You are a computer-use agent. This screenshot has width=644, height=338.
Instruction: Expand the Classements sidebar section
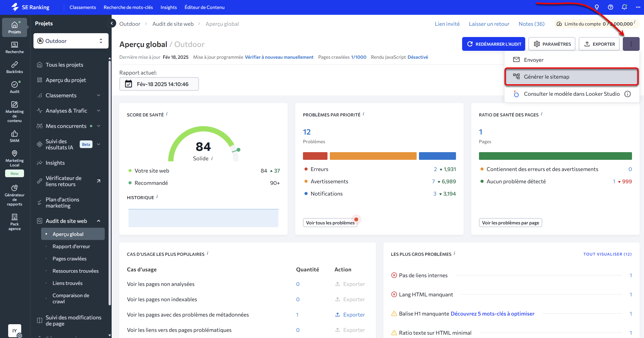(x=99, y=95)
